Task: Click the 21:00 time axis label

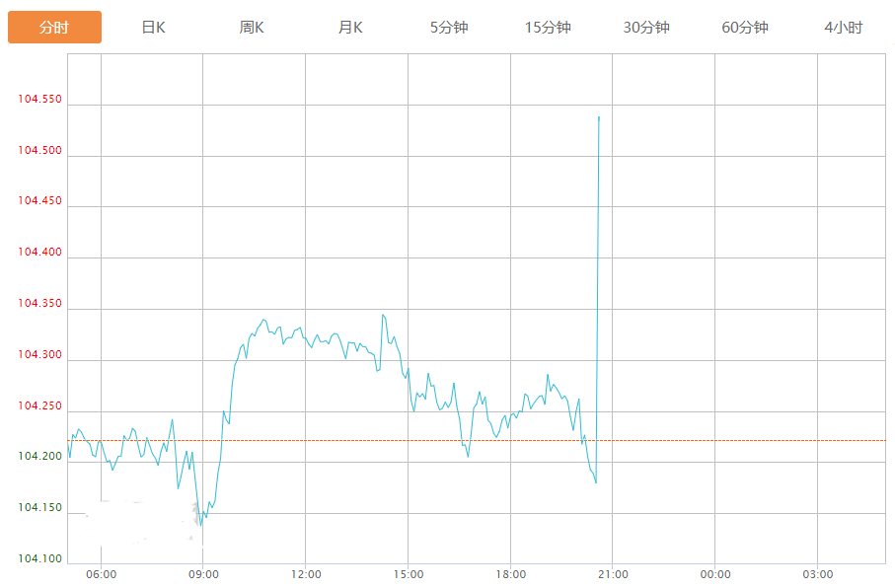Action: [613, 574]
